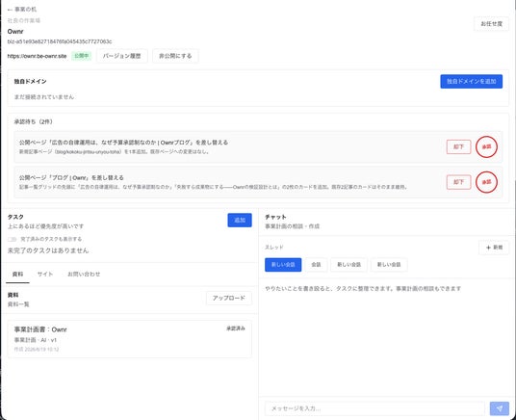Open バージョン履歴
This screenshot has height=420, width=516.
pos(121,56)
